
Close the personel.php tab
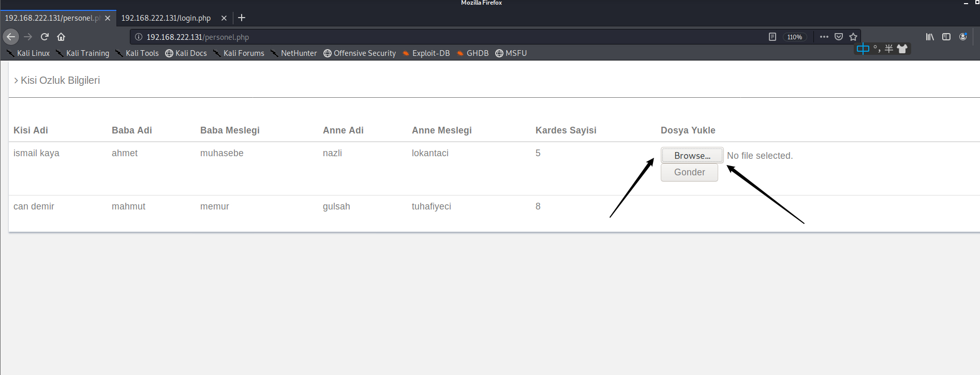click(x=108, y=18)
